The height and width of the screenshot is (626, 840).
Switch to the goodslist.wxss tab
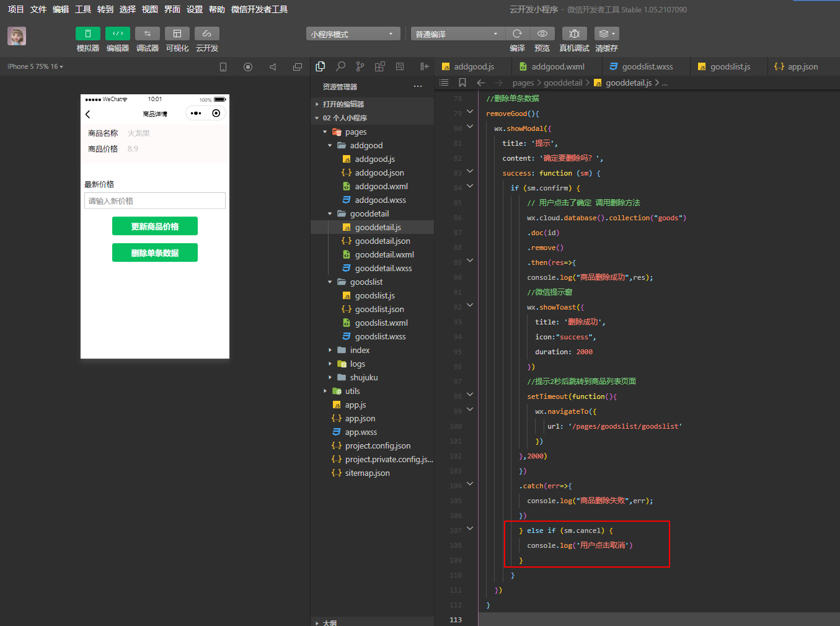pos(647,66)
